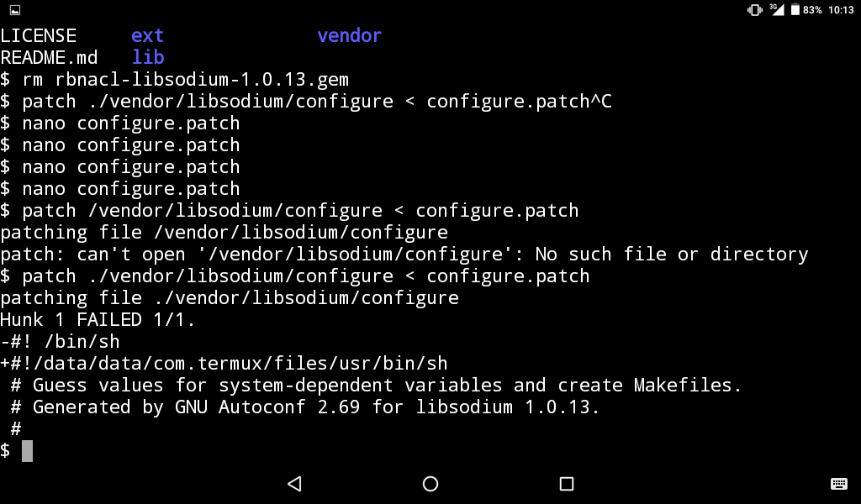Select the lib directory name

(x=148, y=57)
